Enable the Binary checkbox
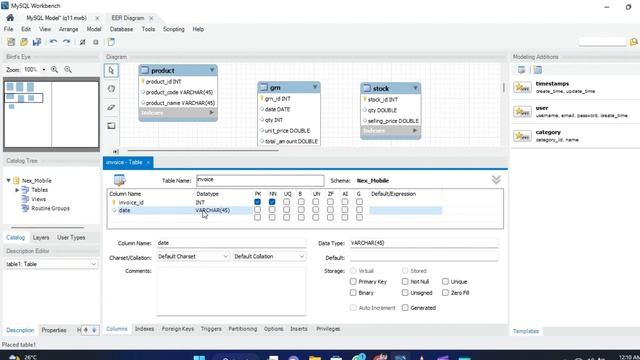The width and height of the screenshot is (640, 360). (353, 293)
